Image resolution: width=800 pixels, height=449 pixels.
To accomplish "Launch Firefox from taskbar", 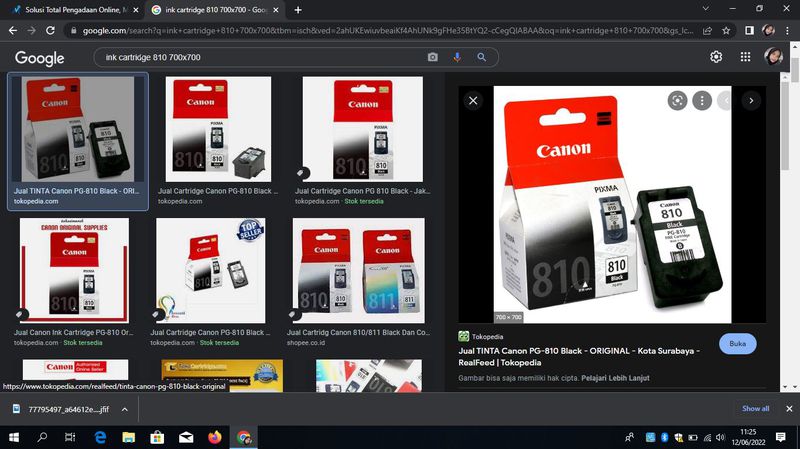I will (215, 437).
